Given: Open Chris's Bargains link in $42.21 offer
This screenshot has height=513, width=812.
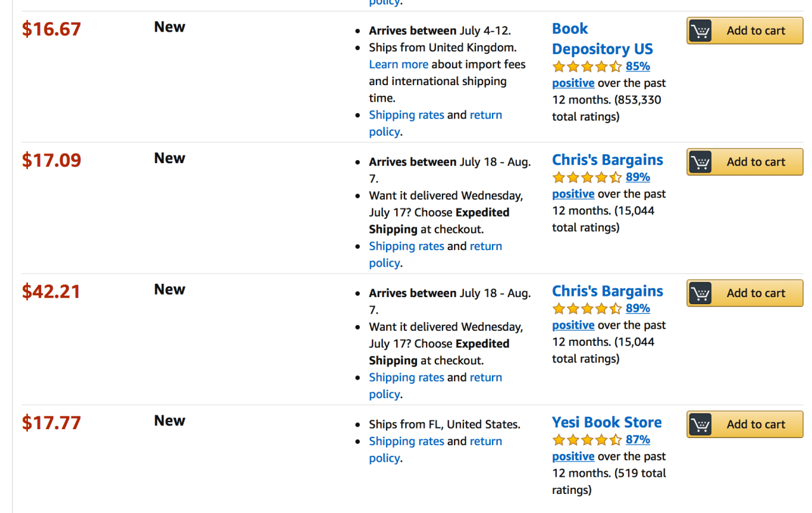Looking at the screenshot, I should pos(607,291).
